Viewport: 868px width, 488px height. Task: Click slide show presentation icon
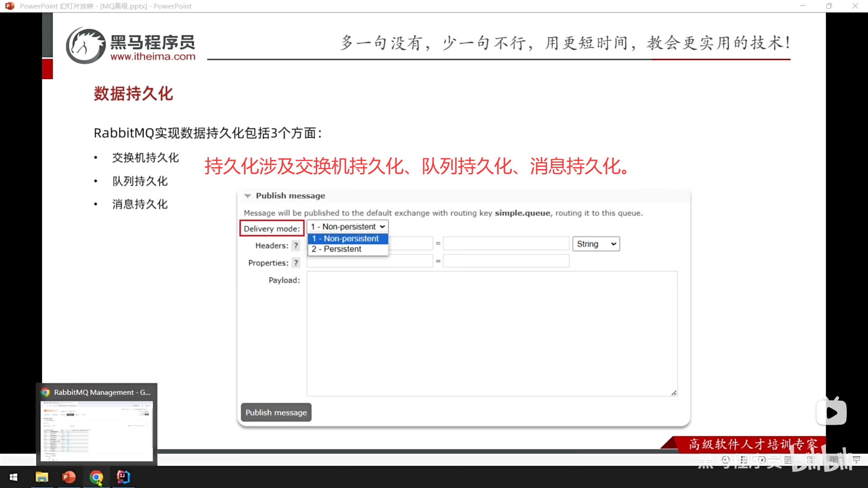click(856, 460)
